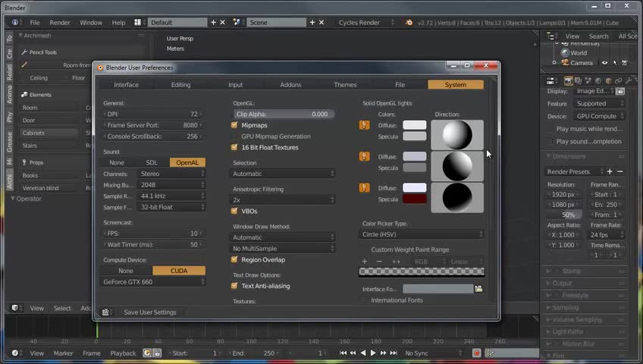Click the Venetian blind button
This screenshot has width=643, height=364.
coord(49,188)
